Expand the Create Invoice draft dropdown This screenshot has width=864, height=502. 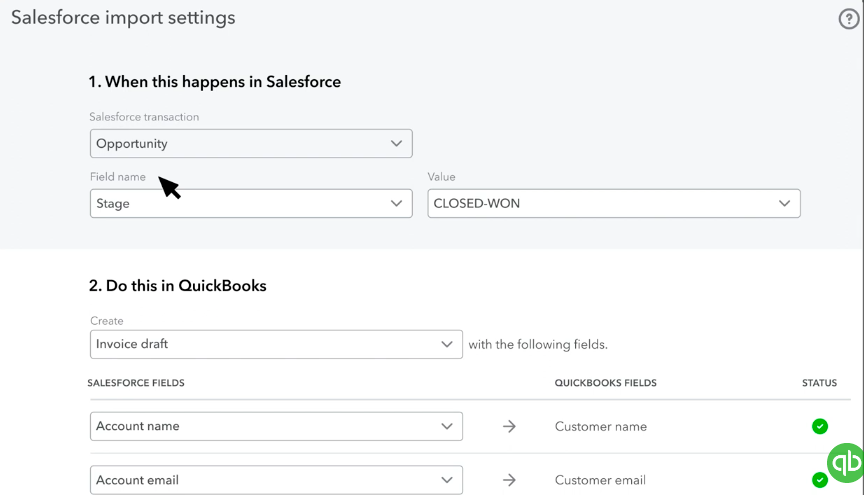pos(276,345)
